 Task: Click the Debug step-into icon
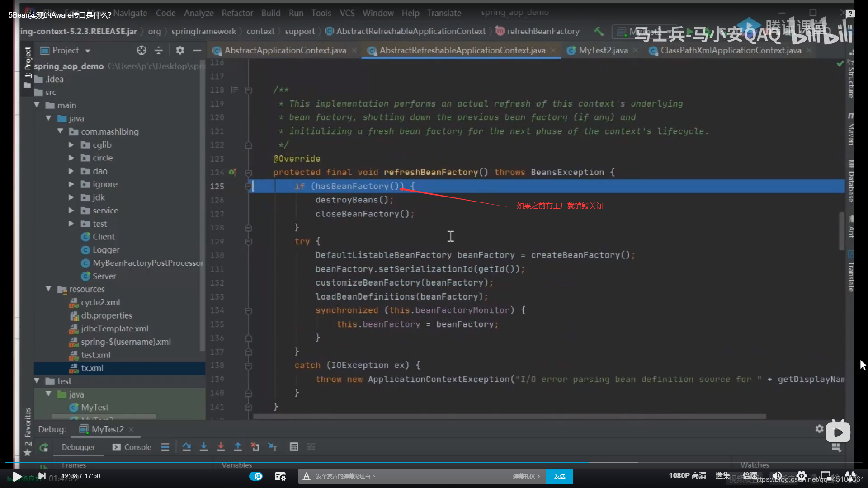[x=204, y=447]
